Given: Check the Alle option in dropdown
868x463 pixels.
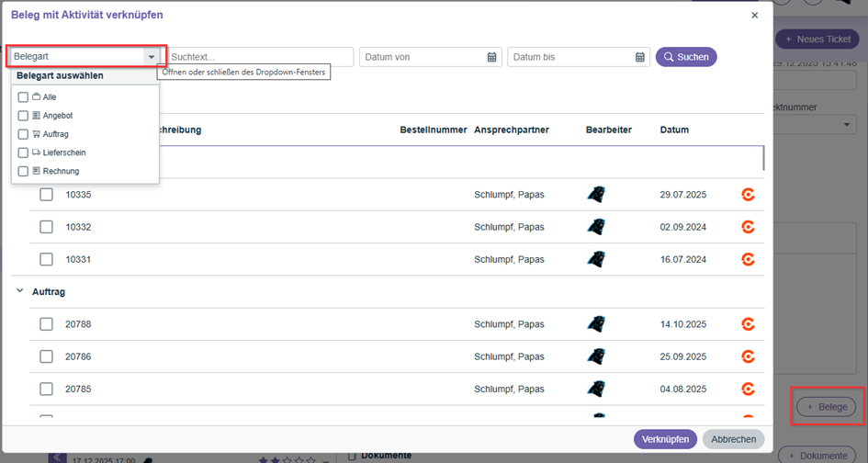Looking at the screenshot, I should click(23, 97).
